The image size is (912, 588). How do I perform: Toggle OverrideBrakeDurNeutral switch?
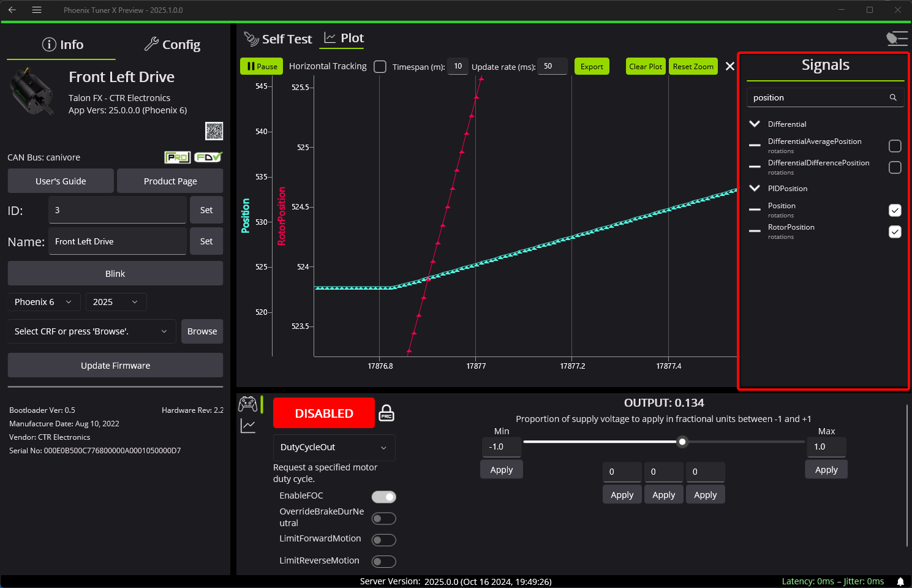click(x=384, y=519)
